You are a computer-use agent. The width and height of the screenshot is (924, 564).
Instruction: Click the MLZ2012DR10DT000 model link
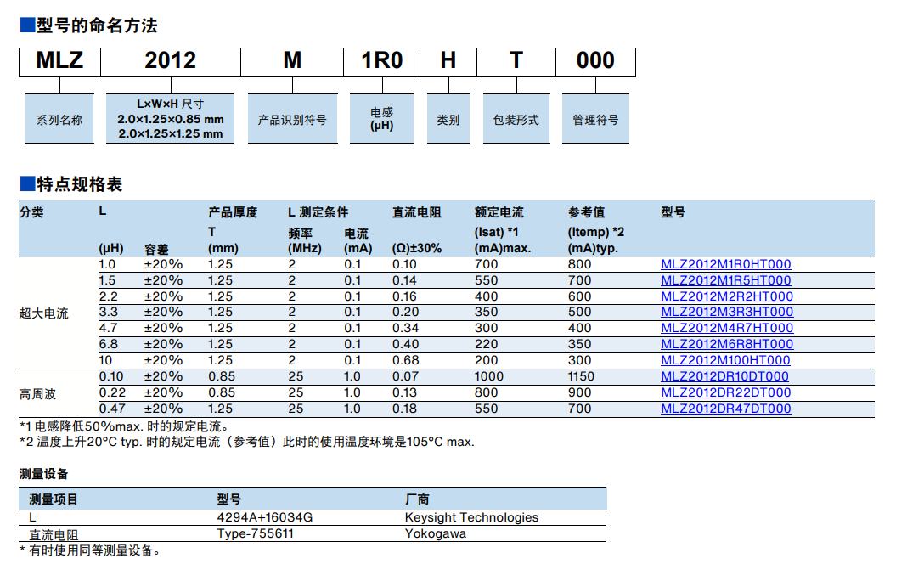tap(724, 376)
